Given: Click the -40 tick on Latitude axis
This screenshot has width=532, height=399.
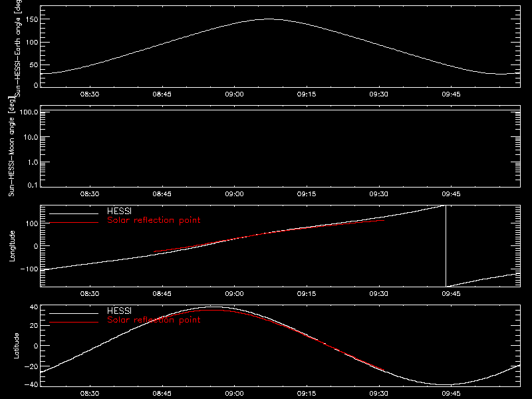Looking at the screenshot, I should [31, 385].
